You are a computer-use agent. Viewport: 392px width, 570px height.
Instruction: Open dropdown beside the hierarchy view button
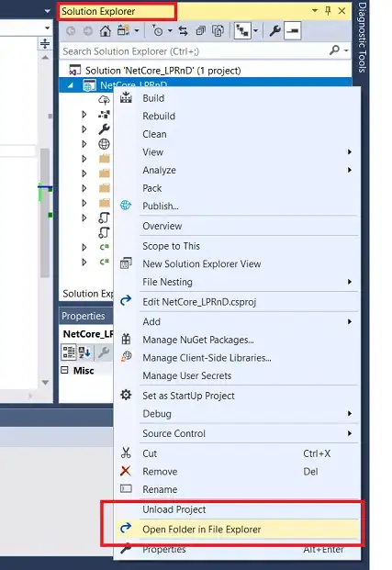[255, 31]
